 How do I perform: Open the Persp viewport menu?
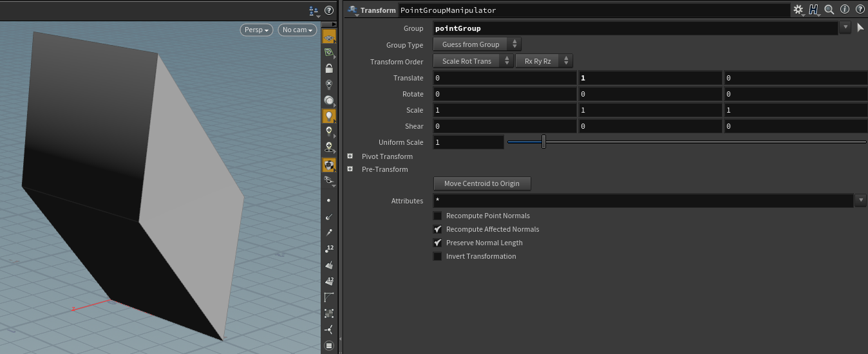pos(256,30)
